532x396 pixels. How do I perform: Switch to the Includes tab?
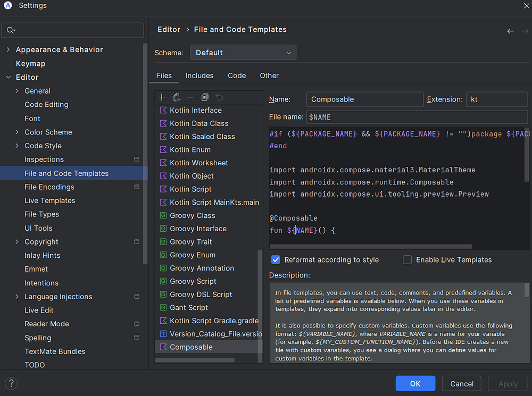[199, 75]
